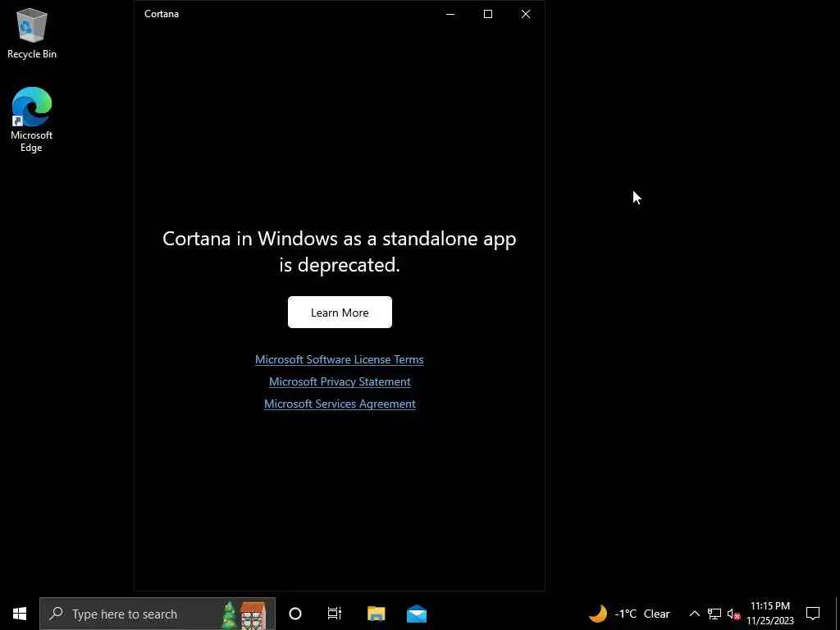Click the taskbar search box
Image resolution: width=840 pixels, height=630 pixels.
[157, 614]
